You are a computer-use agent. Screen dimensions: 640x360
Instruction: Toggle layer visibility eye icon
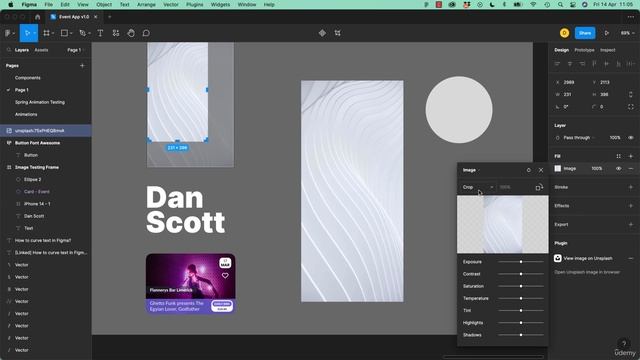tap(631, 138)
